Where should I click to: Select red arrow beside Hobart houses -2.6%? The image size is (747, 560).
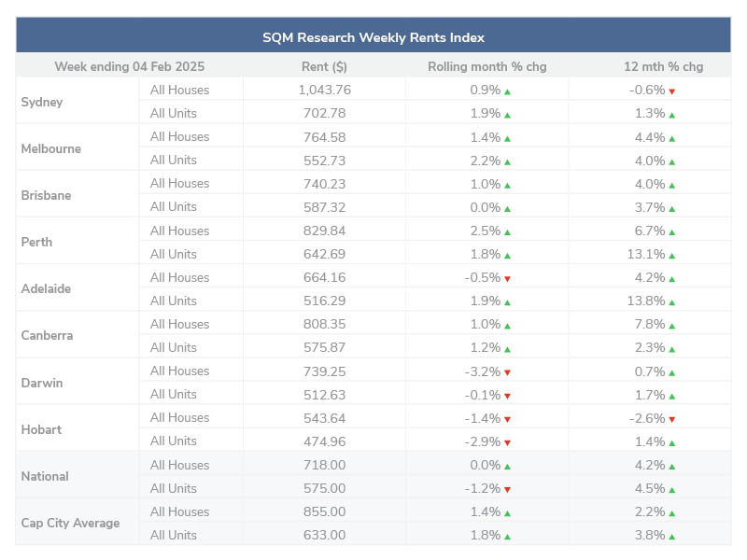pyautogui.click(x=671, y=418)
